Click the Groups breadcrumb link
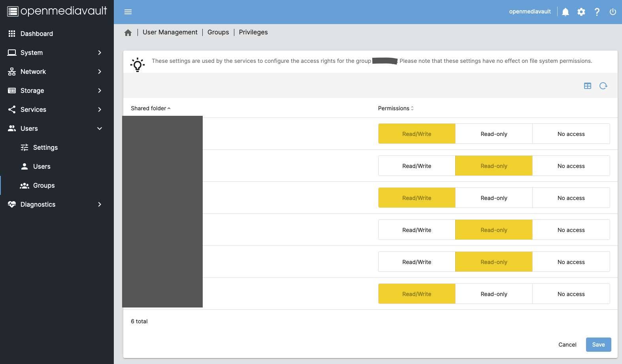The height and width of the screenshot is (364, 622). click(218, 32)
